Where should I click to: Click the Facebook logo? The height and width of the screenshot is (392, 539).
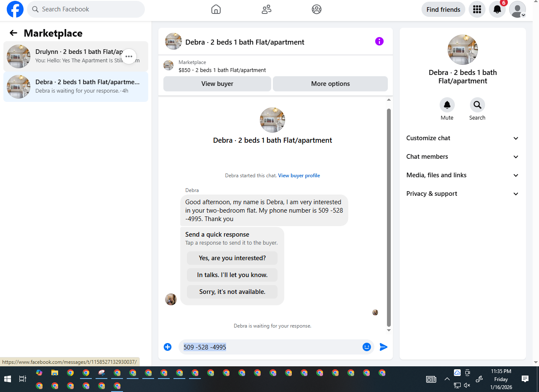click(x=15, y=9)
